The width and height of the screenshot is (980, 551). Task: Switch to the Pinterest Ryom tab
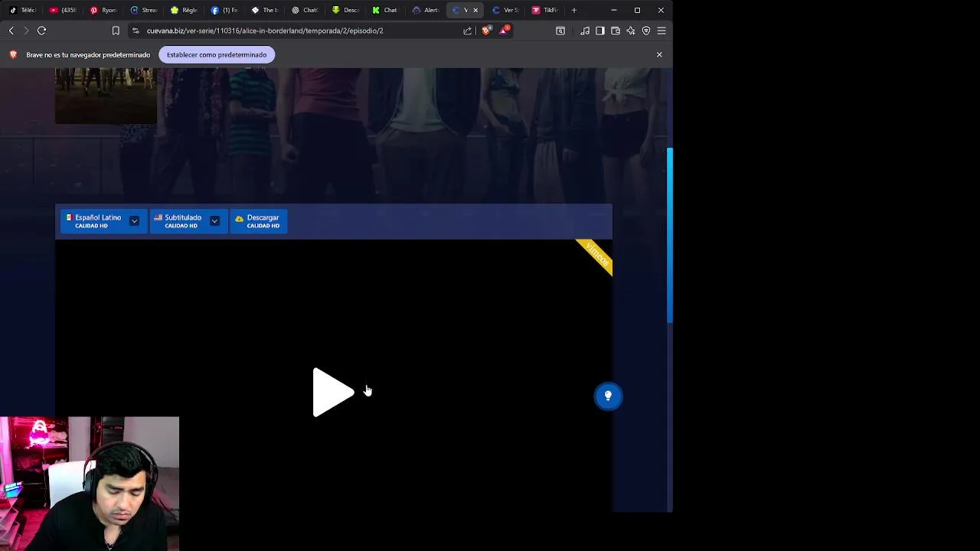(103, 10)
